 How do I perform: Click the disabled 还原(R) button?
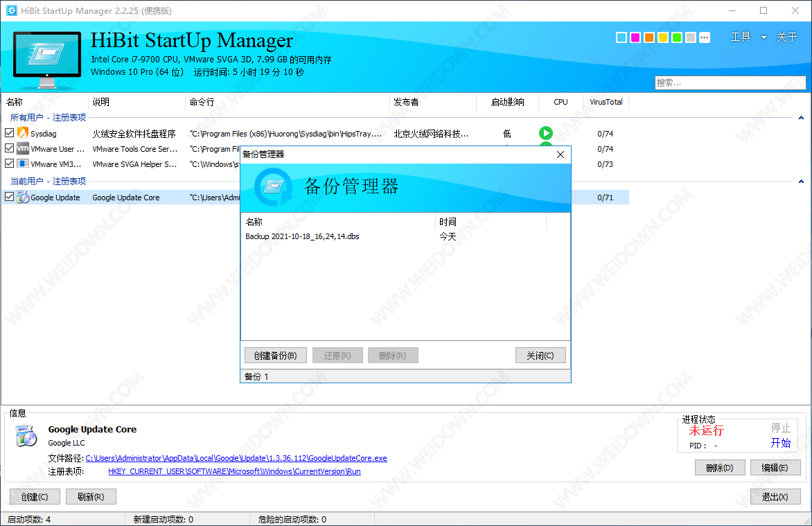337,356
